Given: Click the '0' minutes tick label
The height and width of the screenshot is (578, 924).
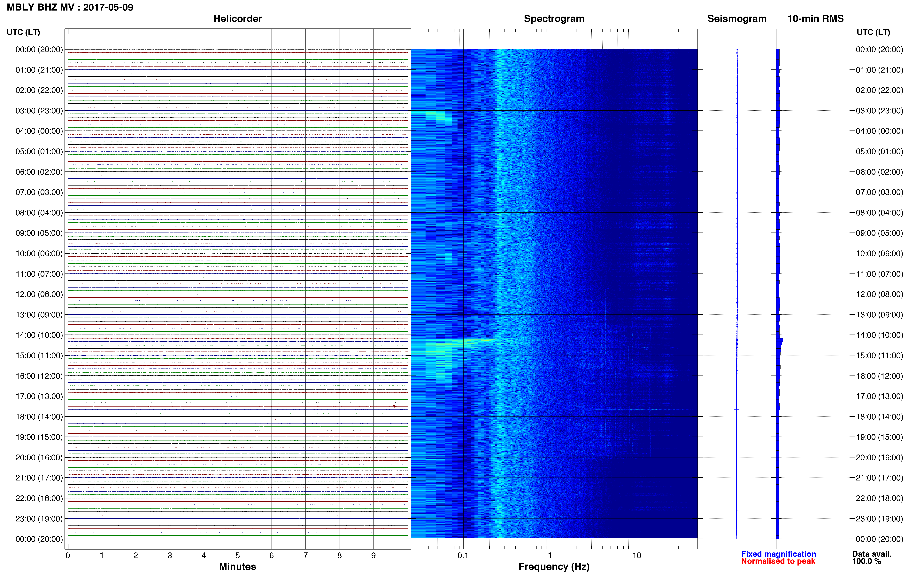Looking at the screenshot, I should point(68,555).
